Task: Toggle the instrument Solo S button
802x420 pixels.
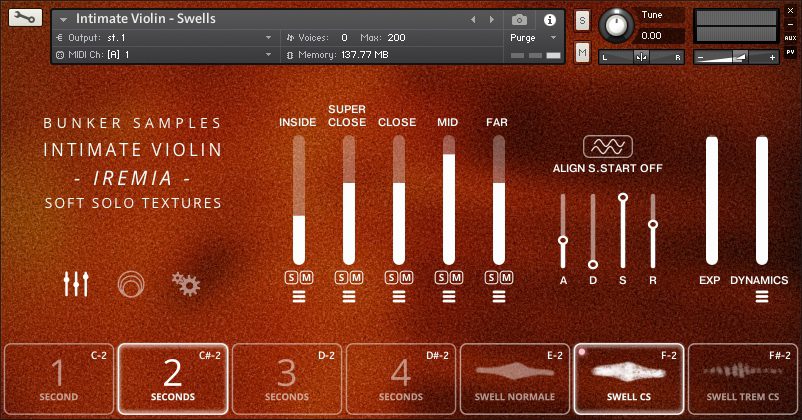Action: 582,21
